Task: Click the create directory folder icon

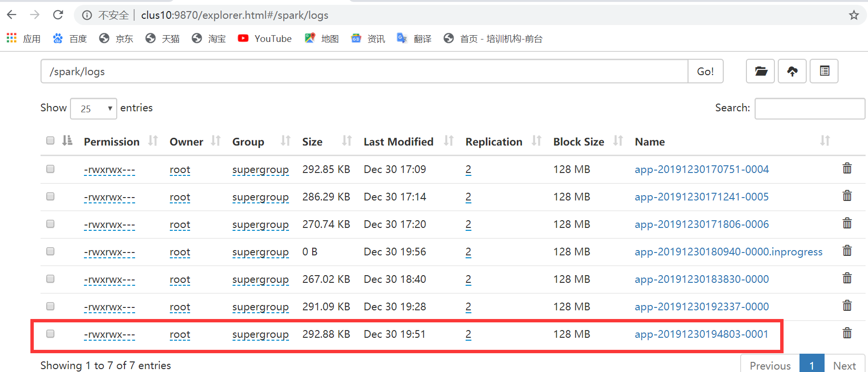Action: pyautogui.click(x=760, y=71)
